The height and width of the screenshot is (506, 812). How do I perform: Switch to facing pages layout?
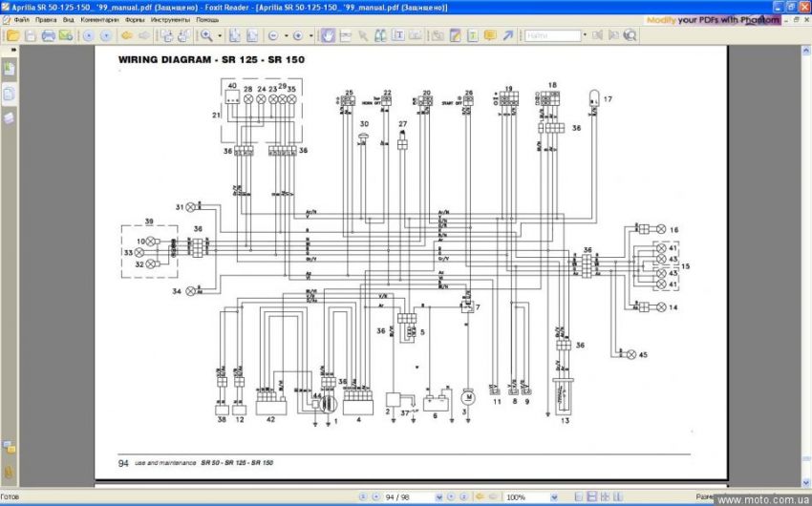(605, 496)
